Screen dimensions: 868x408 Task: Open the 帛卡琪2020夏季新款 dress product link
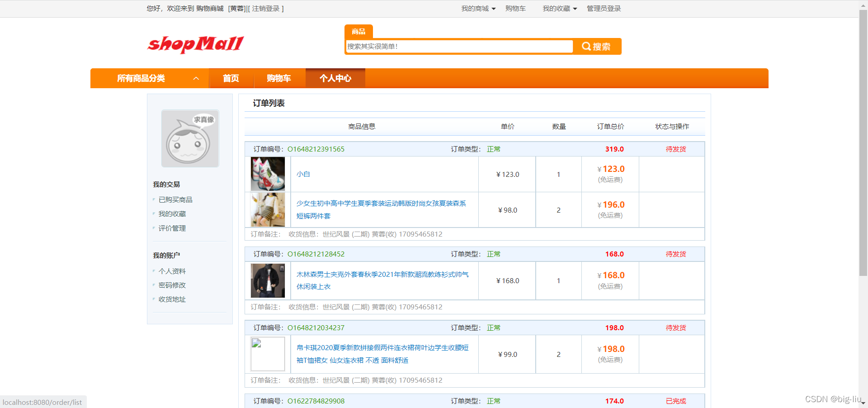click(x=382, y=354)
